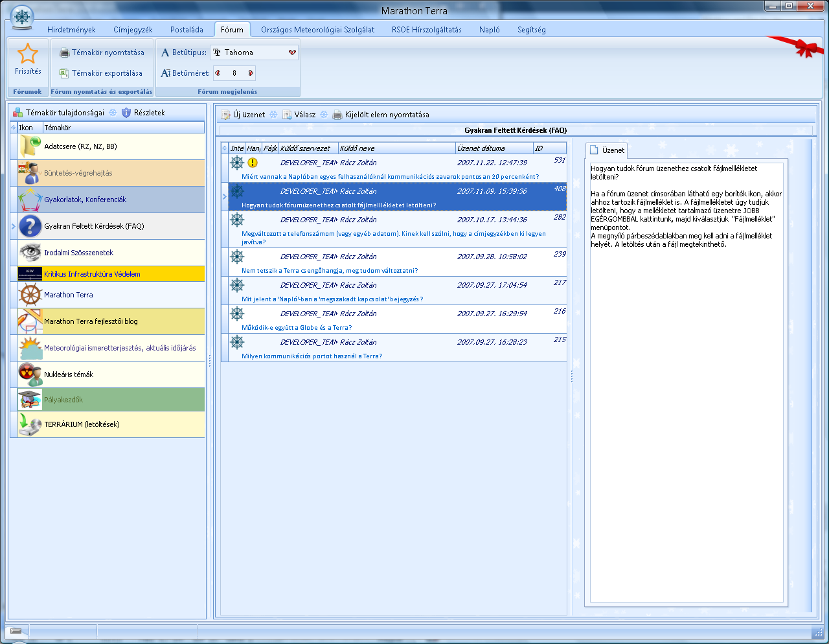Click the Kijelölt elem nyomtatása printer icon

click(337, 115)
